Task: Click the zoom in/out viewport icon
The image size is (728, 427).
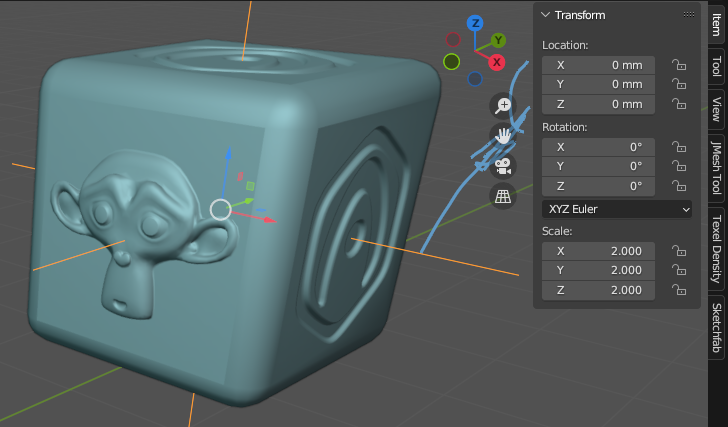Action: tap(503, 105)
